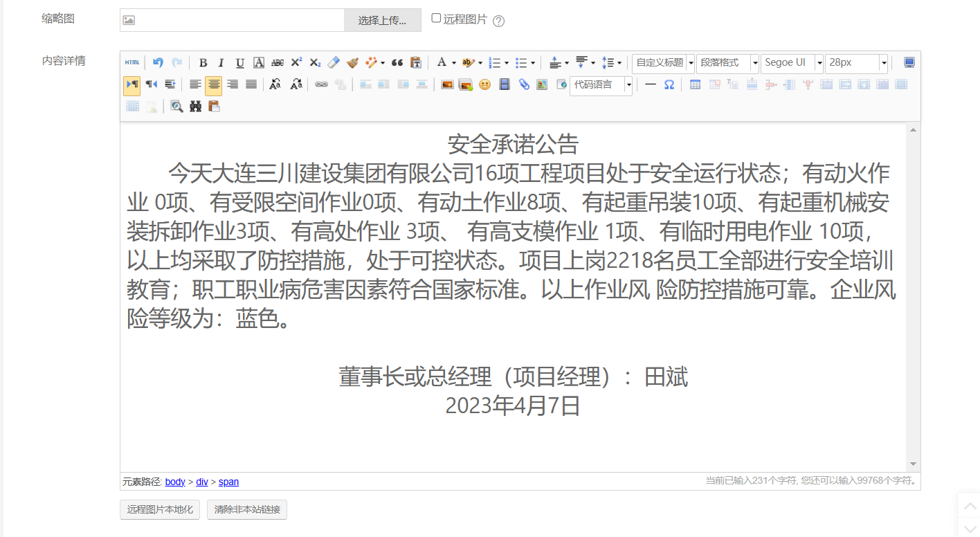Open the font color picker arrow
The height and width of the screenshot is (537, 980).
(x=454, y=63)
